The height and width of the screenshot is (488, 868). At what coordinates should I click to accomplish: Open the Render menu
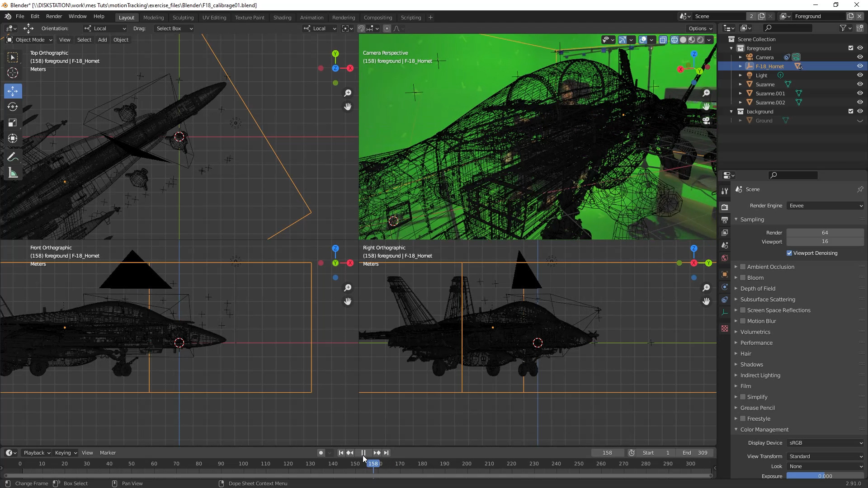point(54,16)
